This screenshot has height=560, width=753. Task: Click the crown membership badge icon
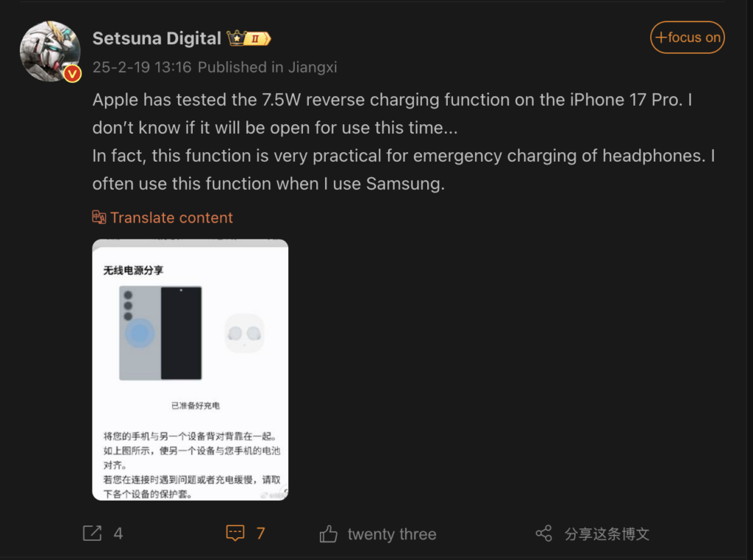pos(236,38)
